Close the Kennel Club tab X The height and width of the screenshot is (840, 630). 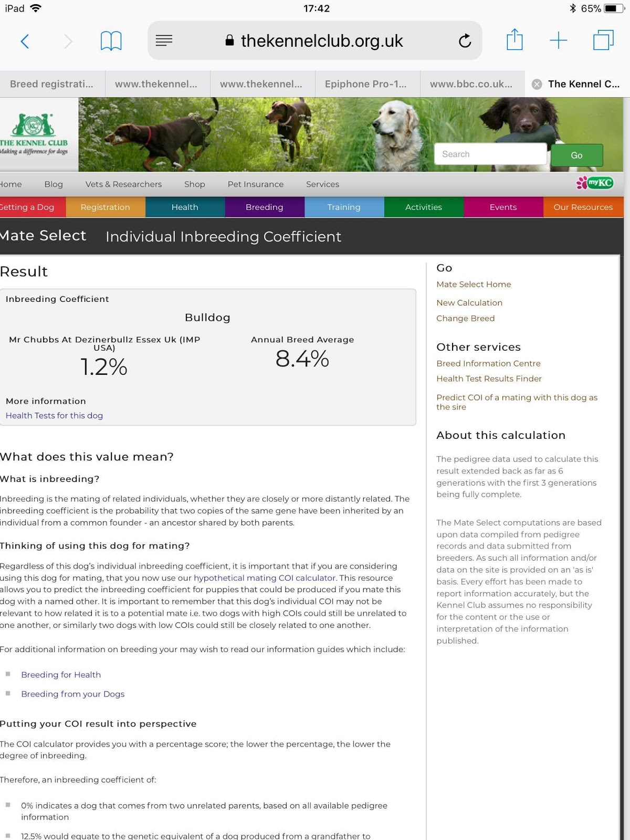click(x=537, y=84)
